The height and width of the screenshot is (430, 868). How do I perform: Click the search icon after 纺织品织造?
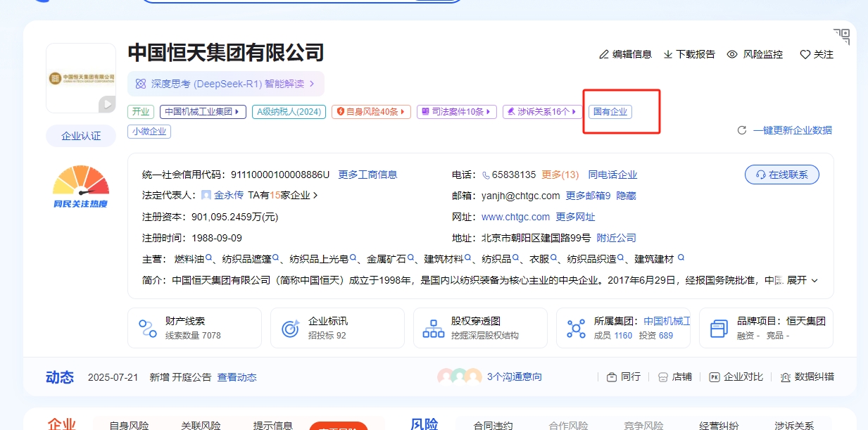pos(621,258)
